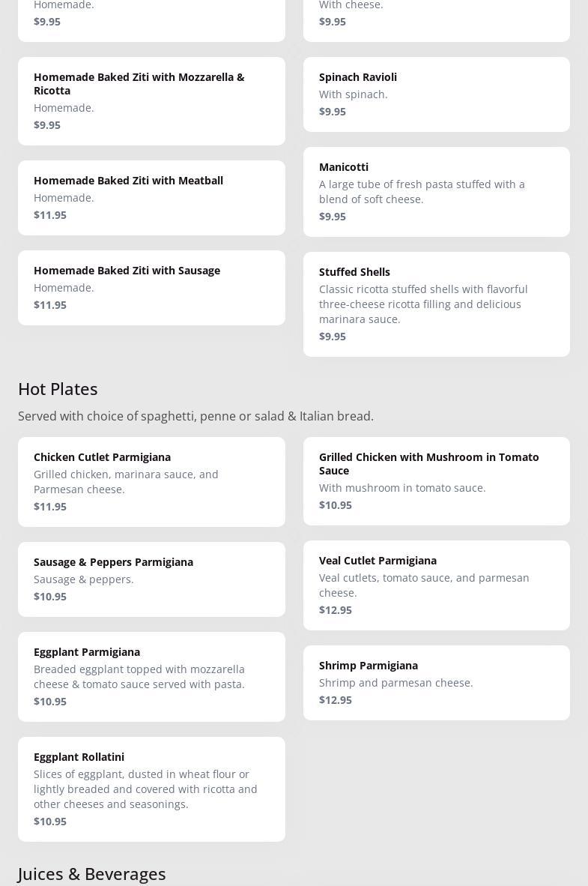Open the Stuffed Shells item card
Screen dimensions: 588x886
(x=436, y=304)
